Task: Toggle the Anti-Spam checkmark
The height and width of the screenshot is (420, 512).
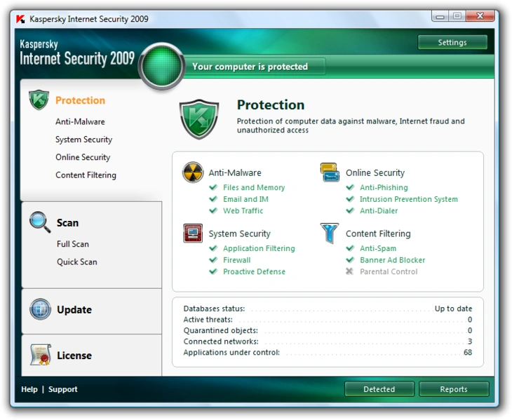Action: point(350,248)
